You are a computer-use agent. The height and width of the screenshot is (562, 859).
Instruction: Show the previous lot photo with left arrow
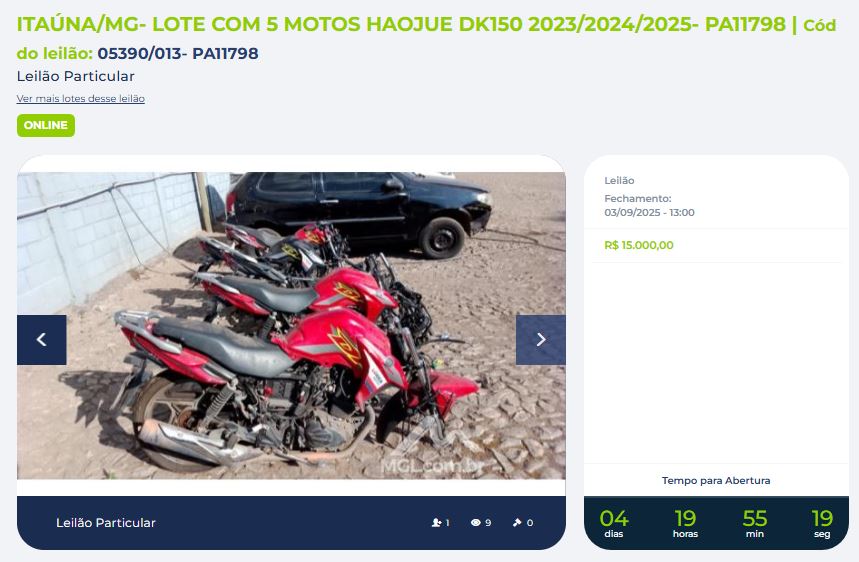click(x=42, y=340)
